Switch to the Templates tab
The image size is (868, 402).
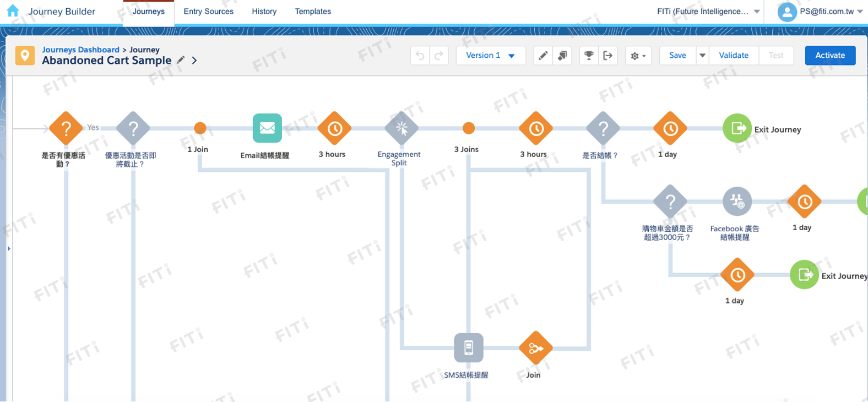(x=313, y=12)
